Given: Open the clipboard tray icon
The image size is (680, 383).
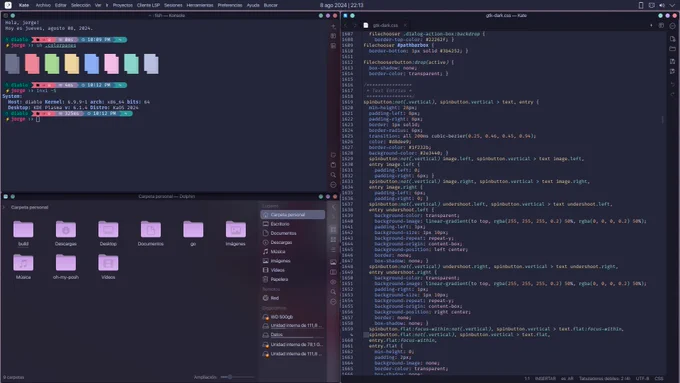Looking at the screenshot, I should click(x=651, y=5).
